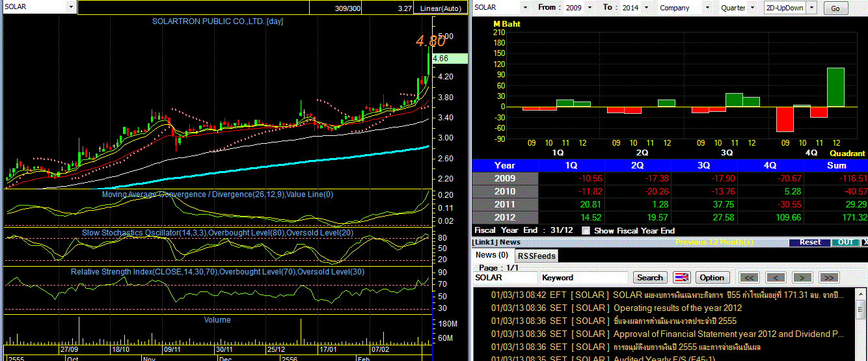Switch to the RSSFeeds tab

[x=536, y=256]
